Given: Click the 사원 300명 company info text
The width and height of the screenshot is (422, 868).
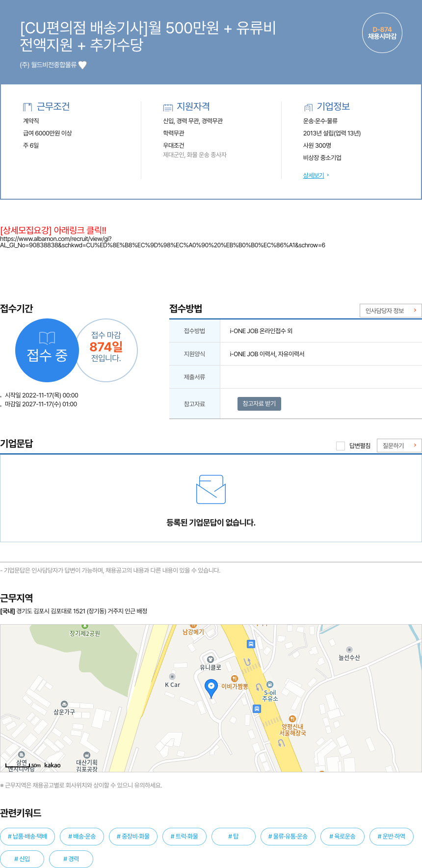Looking at the screenshot, I should click(x=317, y=146).
